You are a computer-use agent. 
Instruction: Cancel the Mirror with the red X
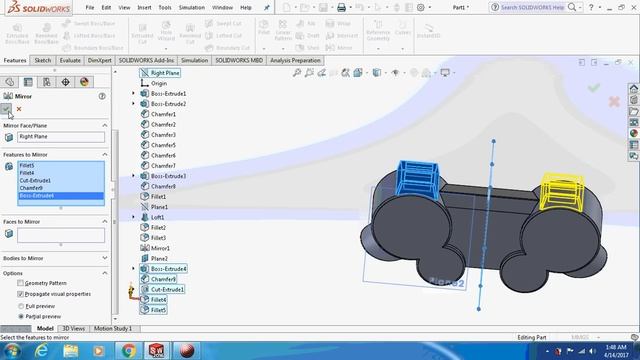point(19,109)
